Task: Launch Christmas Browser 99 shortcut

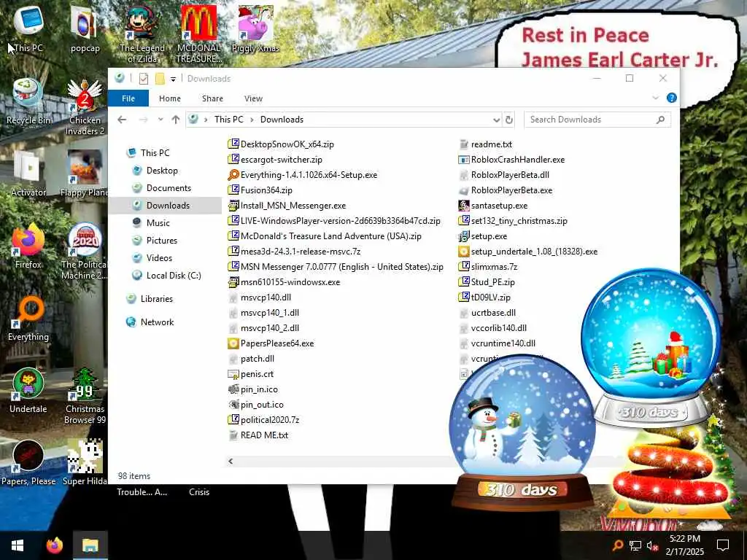Action: click(x=85, y=396)
